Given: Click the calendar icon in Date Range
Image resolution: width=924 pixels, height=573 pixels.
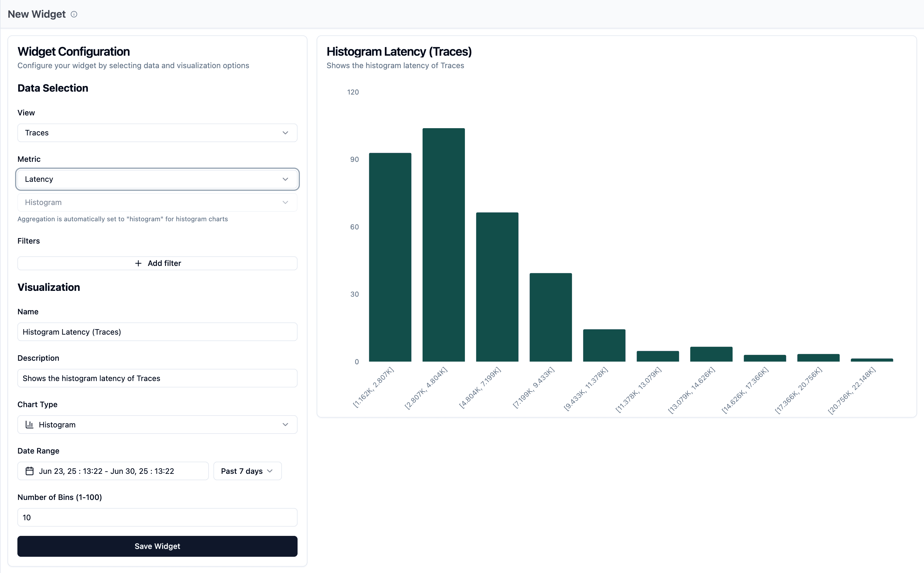Looking at the screenshot, I should 30,471.
